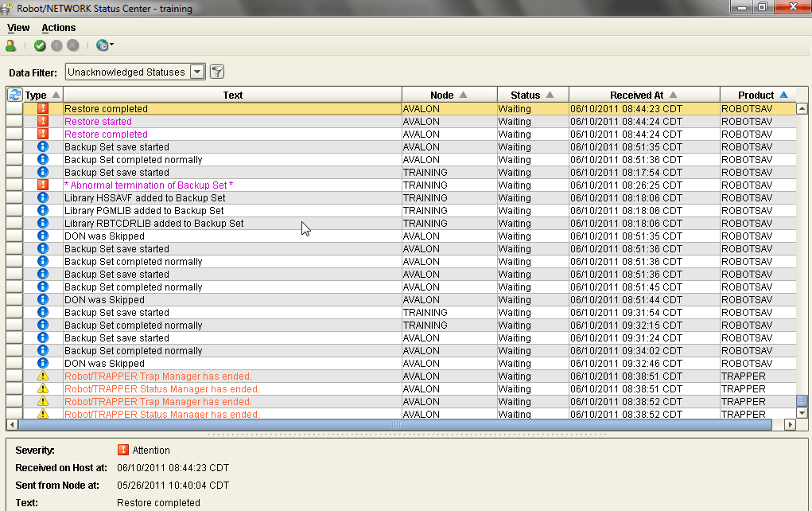Click info icon on 09:31:54 Backup Set row

[x=43, y=312]
